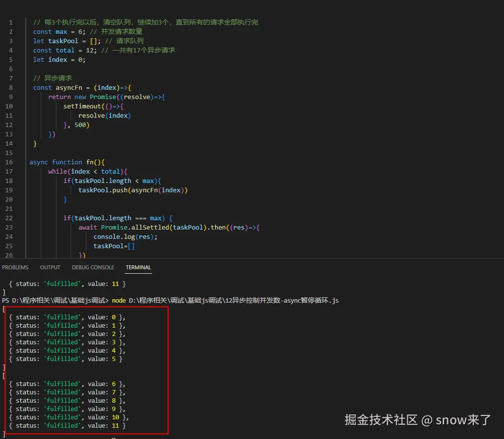Click "if(taskPool.length < max){" condition
The width and height of the screenshot is (504, 439).
(112, 181)
